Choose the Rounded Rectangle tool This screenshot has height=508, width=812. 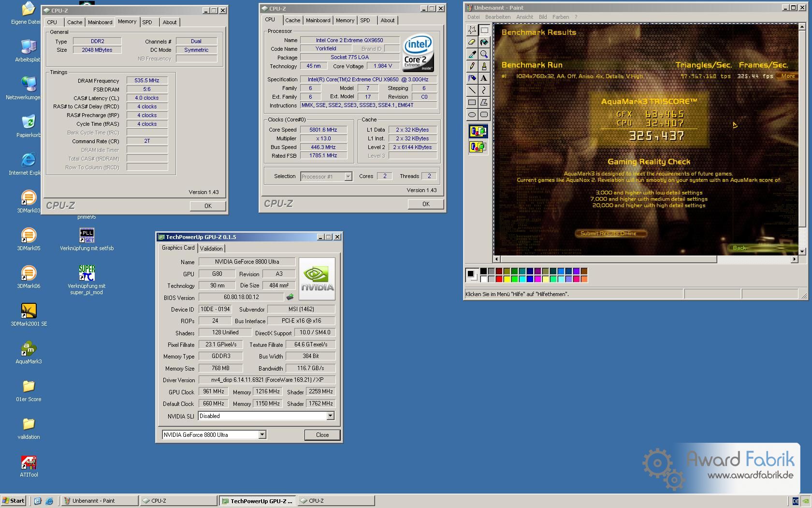pyautogui.click(x=484, y=115)
